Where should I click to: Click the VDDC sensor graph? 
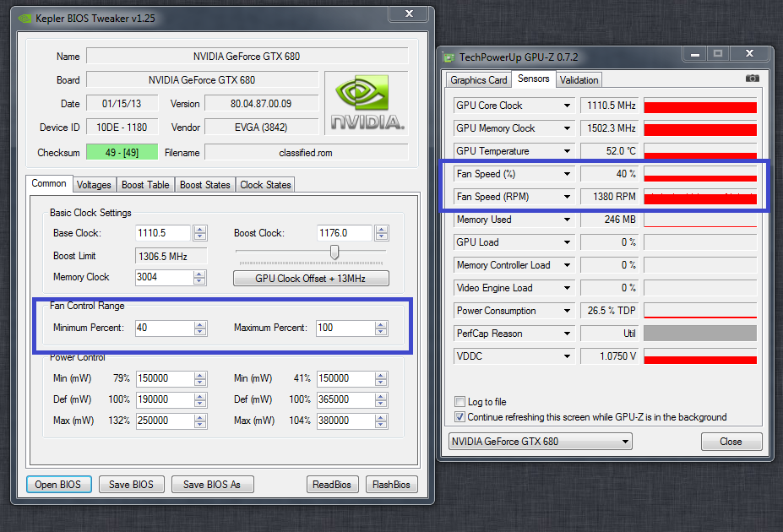(700, 356)
